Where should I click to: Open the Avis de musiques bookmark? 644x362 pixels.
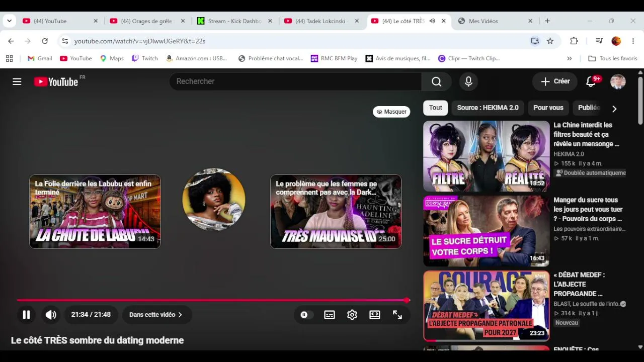click(x=398, y=58)
